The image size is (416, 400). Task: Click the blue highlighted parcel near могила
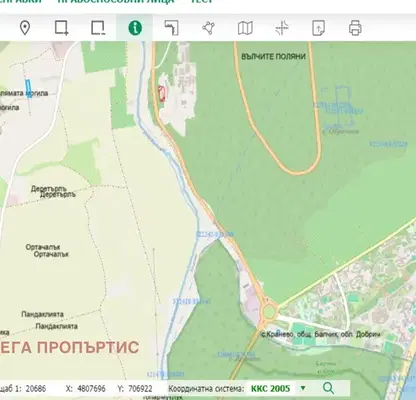29,88
